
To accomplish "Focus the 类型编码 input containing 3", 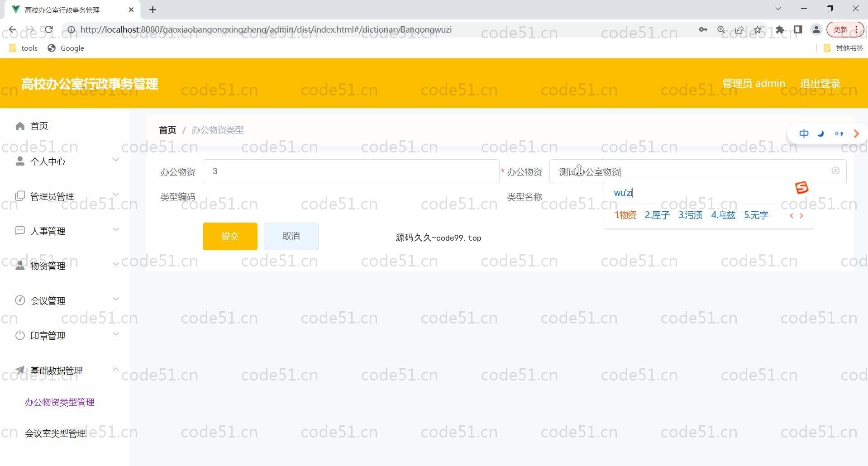I will (351, 171).
